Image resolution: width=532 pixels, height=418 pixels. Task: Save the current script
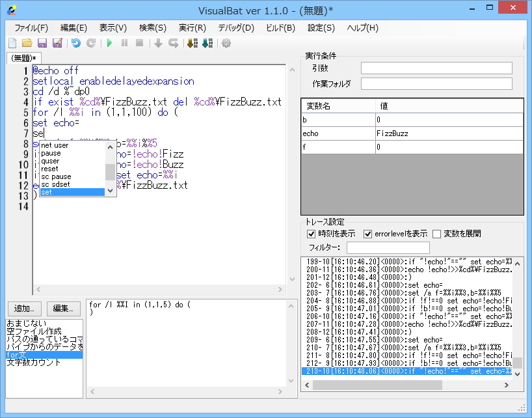coord(42,44)
